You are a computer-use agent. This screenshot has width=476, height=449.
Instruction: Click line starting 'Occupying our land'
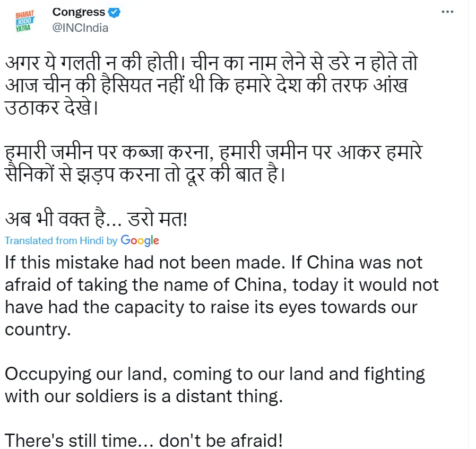[x=214, y=374]
